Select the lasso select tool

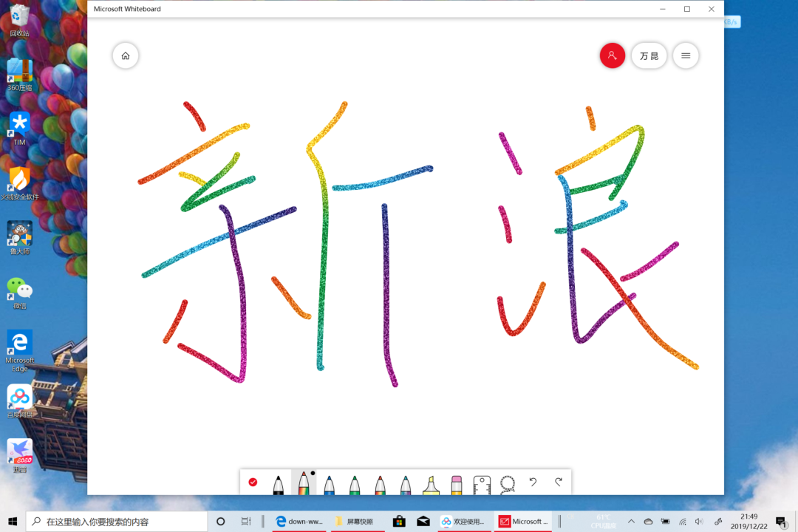pos(508,484)
